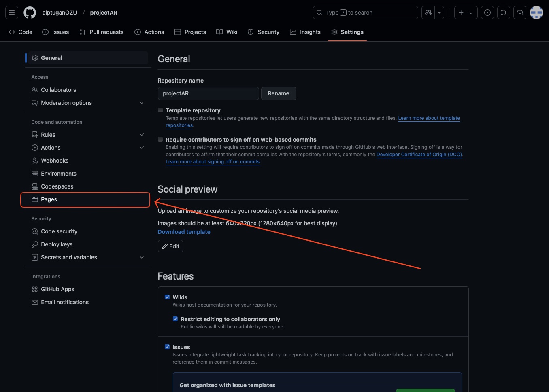Open the pull requests icon in header
Viewport: 549px width, 392px height.
pos(504,13)
